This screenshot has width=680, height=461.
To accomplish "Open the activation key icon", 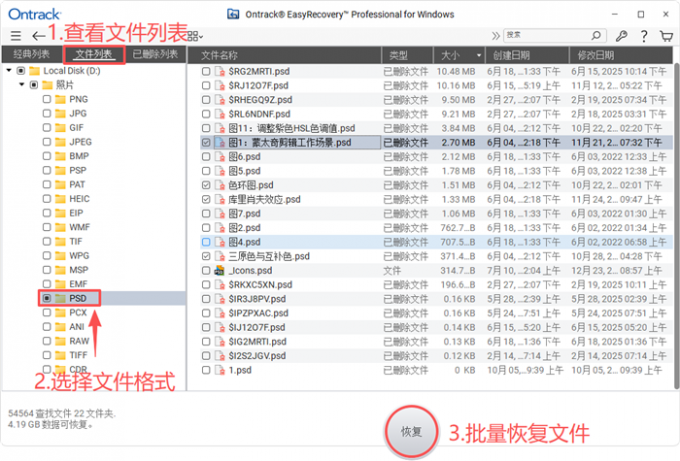I will click(621, 36).
